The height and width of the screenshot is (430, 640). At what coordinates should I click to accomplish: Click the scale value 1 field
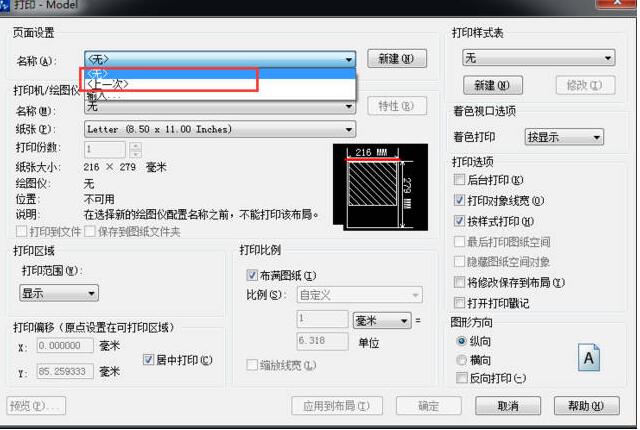322,319
